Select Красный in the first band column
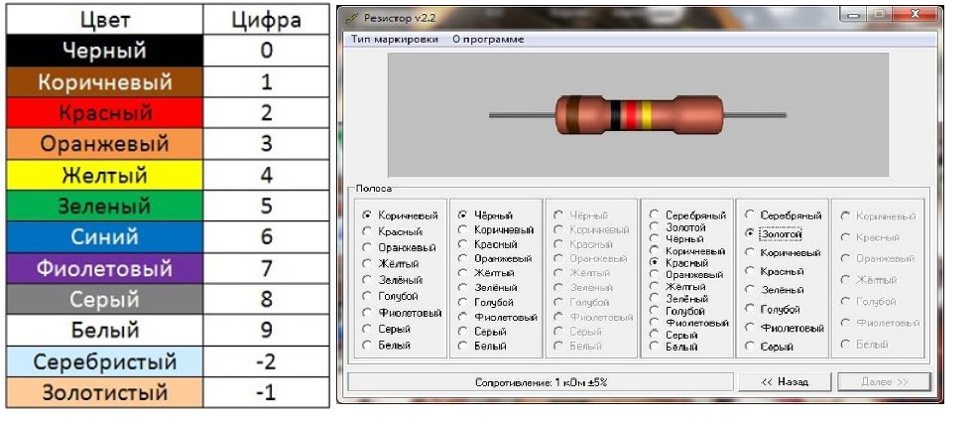The height and width of the screenshot is (424, 980). click(x=367, y=231)
